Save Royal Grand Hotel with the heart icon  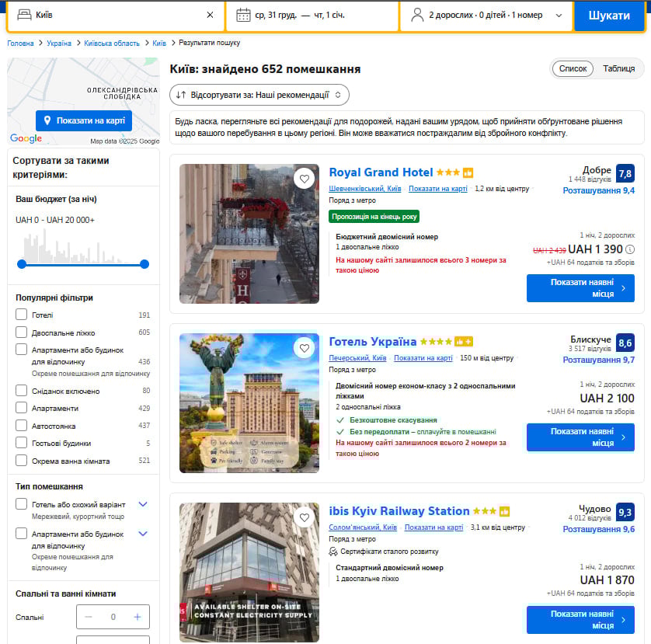305,179
